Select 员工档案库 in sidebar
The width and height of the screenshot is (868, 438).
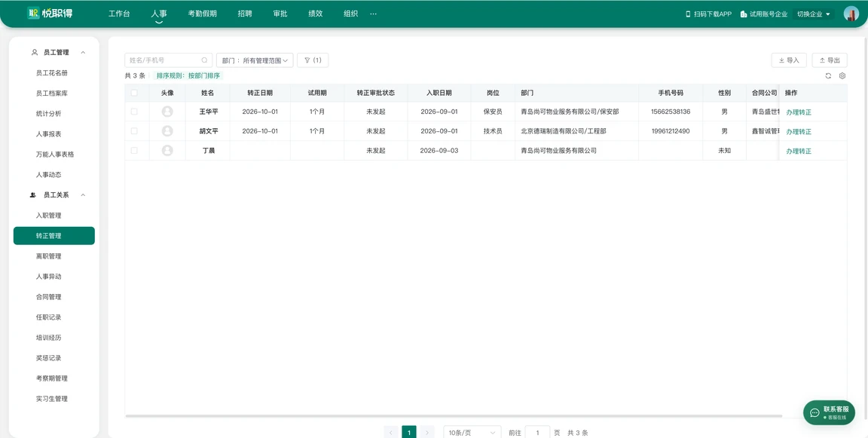pos(54,93)
